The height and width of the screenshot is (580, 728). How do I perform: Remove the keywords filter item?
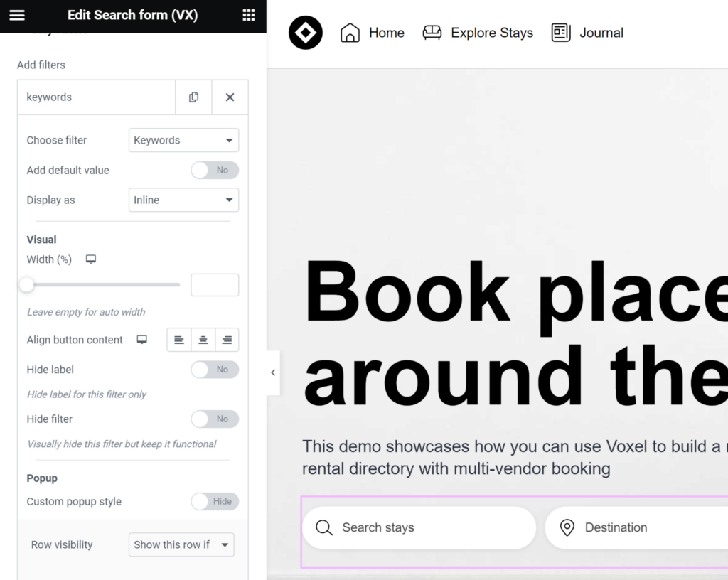(x=230, y=97)
